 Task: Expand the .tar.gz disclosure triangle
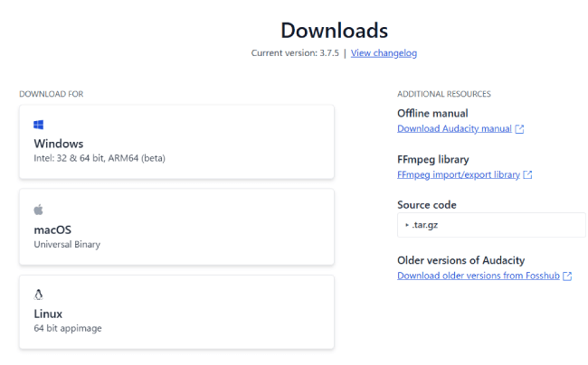pyautogui.click(x=407, y=225)
